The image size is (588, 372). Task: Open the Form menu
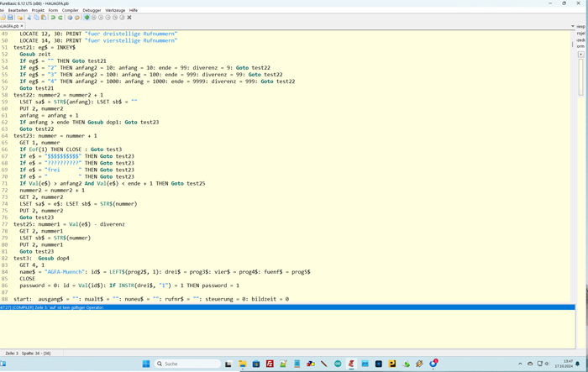click(53, 10)
